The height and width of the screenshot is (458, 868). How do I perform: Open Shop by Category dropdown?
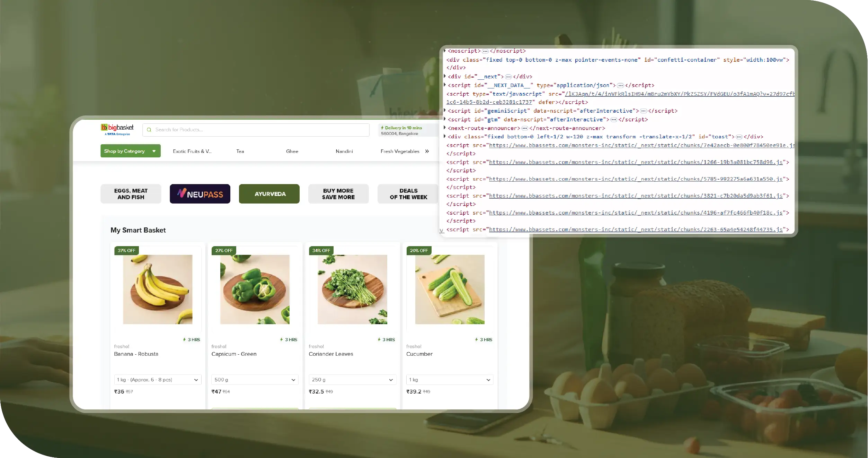tap(130, 151)
